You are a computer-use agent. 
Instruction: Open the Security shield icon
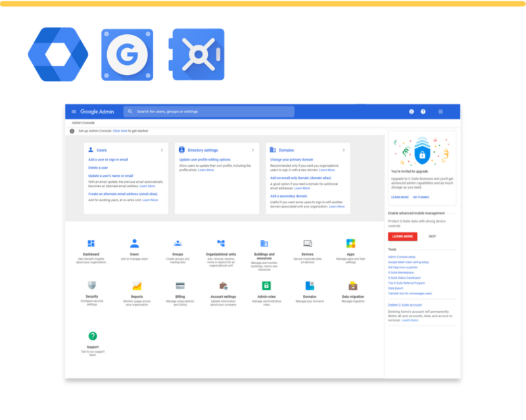click(x=92, y=285)
